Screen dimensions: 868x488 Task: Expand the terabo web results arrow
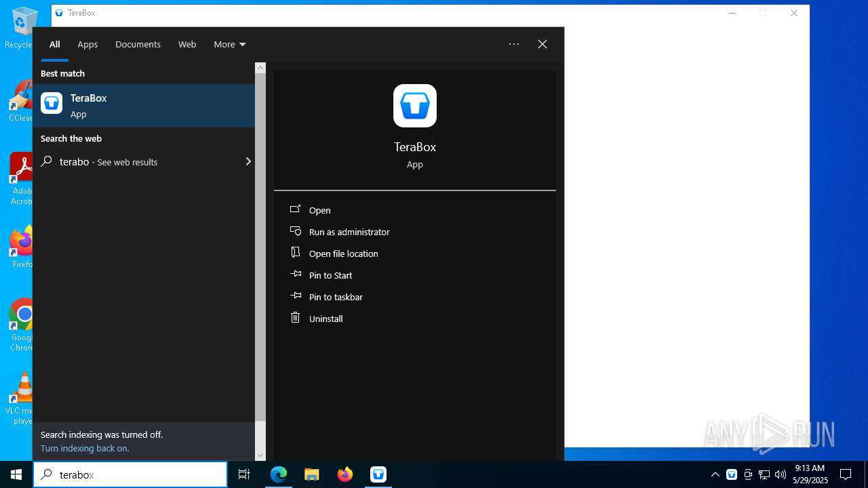[248, 161]
